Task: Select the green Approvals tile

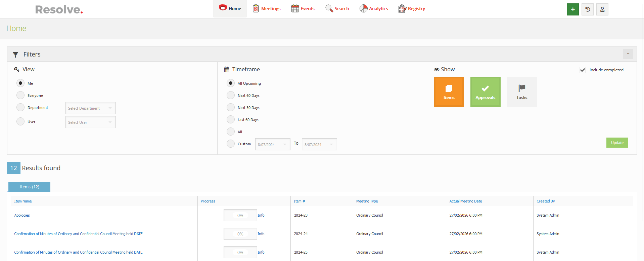Action: click(485, 92)
